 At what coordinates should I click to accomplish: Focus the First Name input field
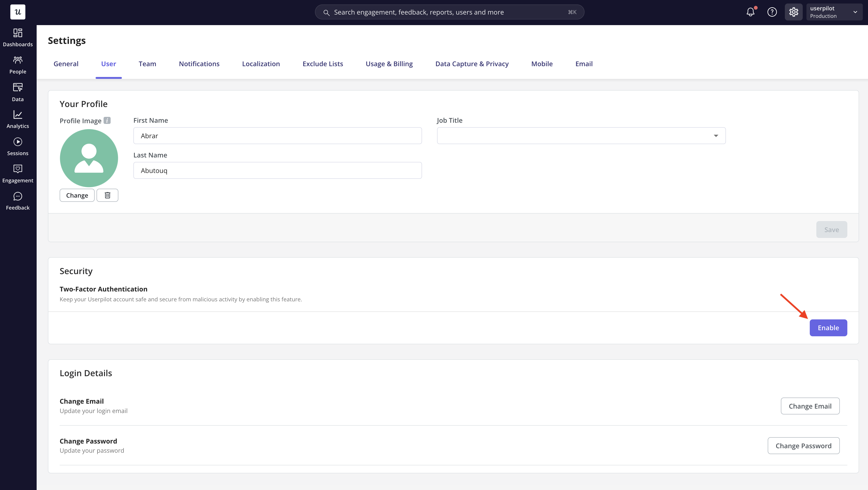(x=277, y=136)
